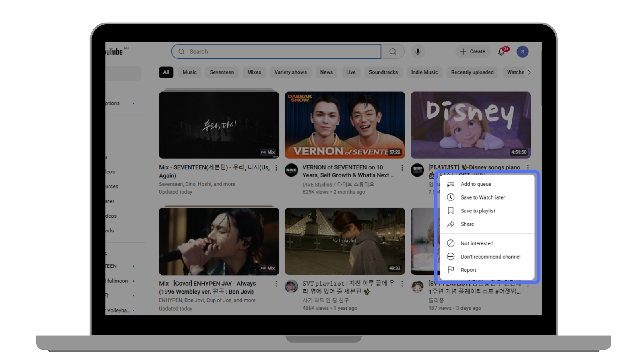Click the Watch later clock icon
Screen dimensions: 644x362
451,197
